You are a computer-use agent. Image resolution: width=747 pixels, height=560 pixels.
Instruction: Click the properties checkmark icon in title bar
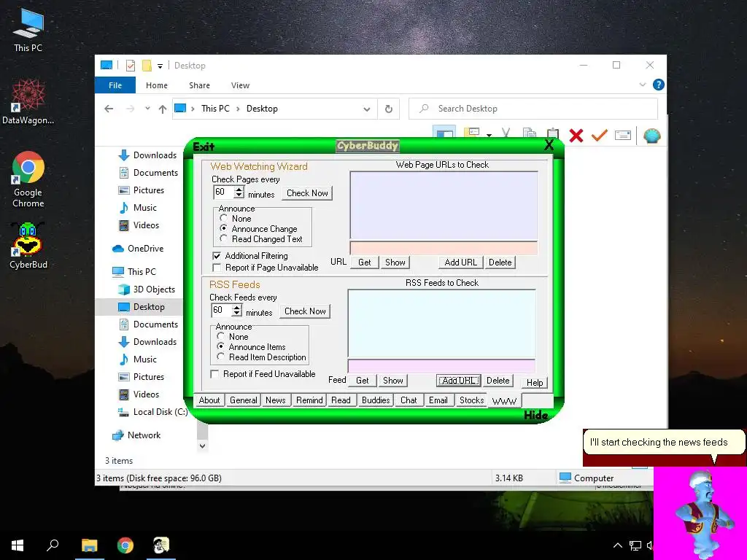[x=131, y=66]
